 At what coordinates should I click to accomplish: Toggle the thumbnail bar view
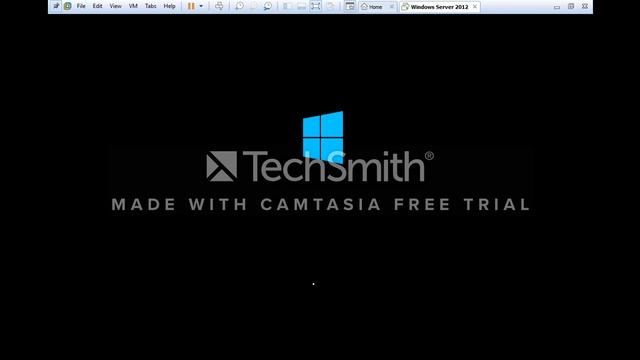pos(302,6)
